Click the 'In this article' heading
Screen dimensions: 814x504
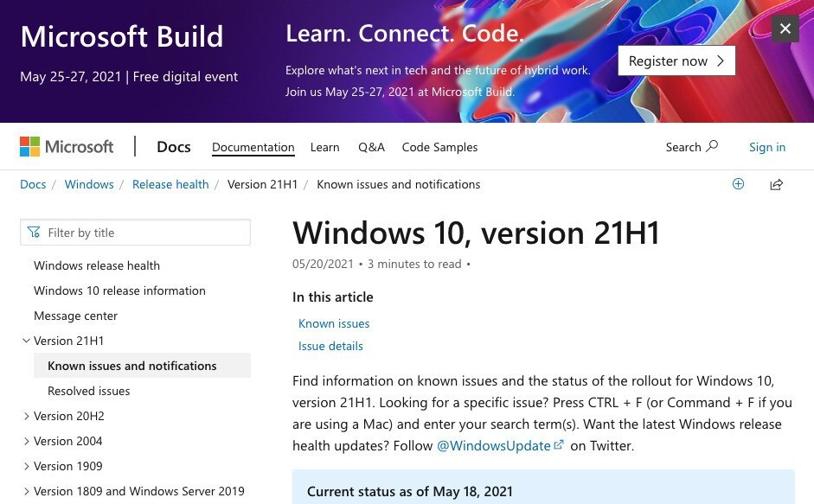coord(333,297)
